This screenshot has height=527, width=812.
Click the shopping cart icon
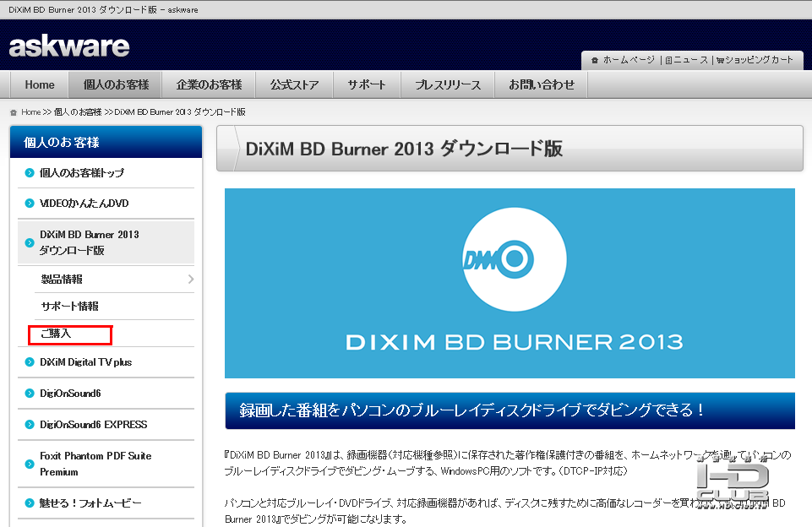pos(720,61)
